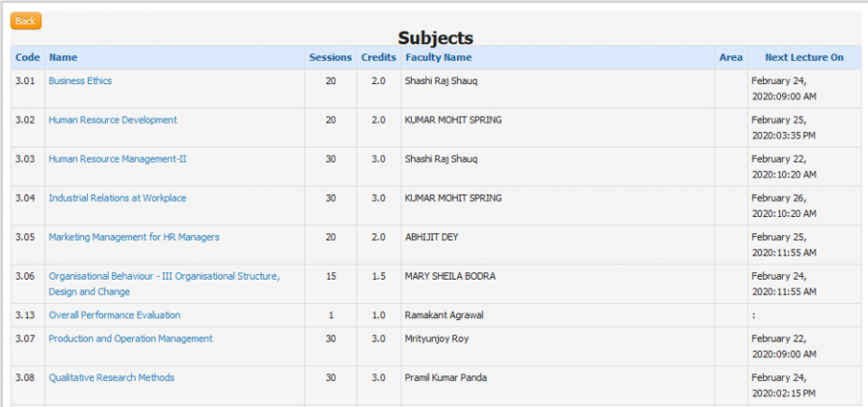Click Qualitative Research lecture date February 24 02:15 PM
The width and height of the screenshot is (868, 407).
coord(783,386)
